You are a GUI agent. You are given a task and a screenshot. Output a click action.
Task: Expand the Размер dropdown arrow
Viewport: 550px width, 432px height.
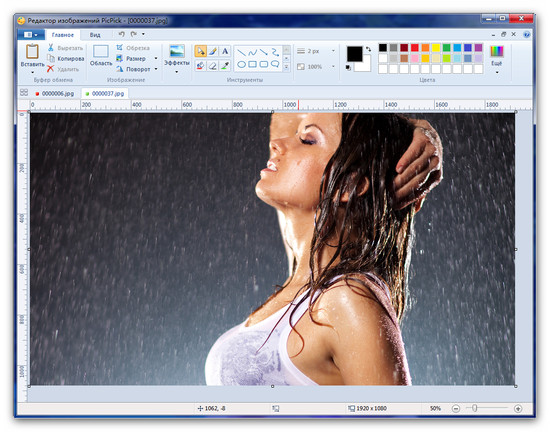coord(156,58)
